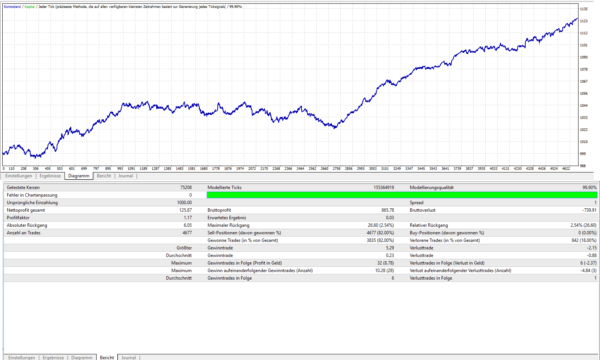The width and height of the screenshot is (600, 360).
Task: Select the 'Profitfaktor' label
Action: point(18,218)
